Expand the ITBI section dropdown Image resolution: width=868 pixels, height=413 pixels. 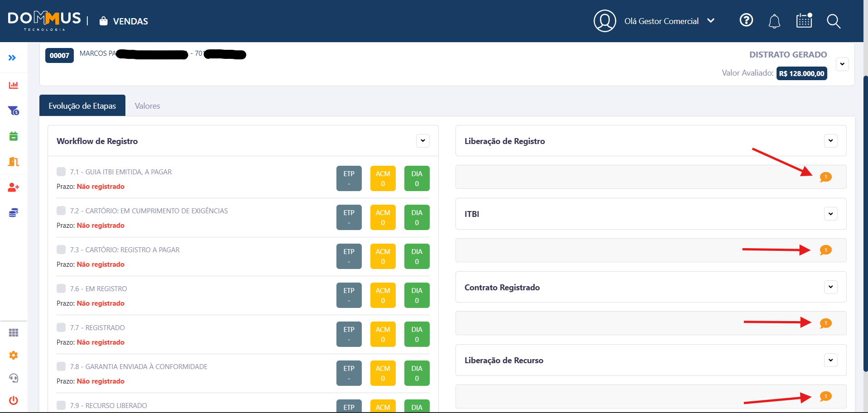830,214
